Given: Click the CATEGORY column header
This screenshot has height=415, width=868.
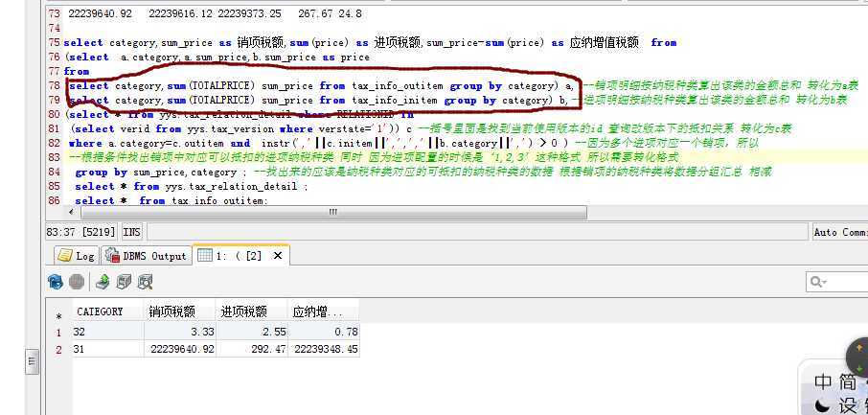Looking at the screenshot, I should point(108,311).
